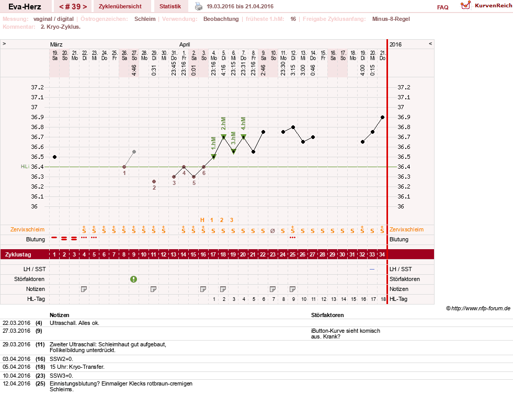Click the Störfaktoren row label on the left
Viewport: 513px width, 420px height.
[x=29, y=279]
